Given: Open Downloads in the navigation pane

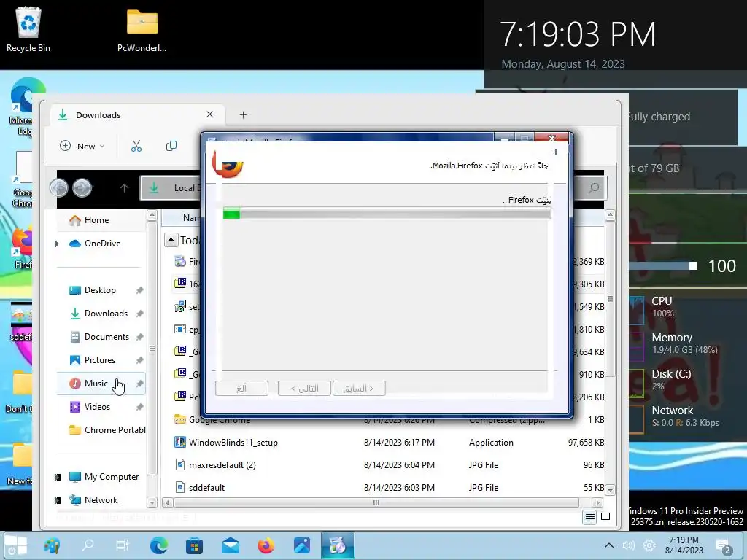Looking at the screenshot, I should pyautogui.click(x=98, y=314).
